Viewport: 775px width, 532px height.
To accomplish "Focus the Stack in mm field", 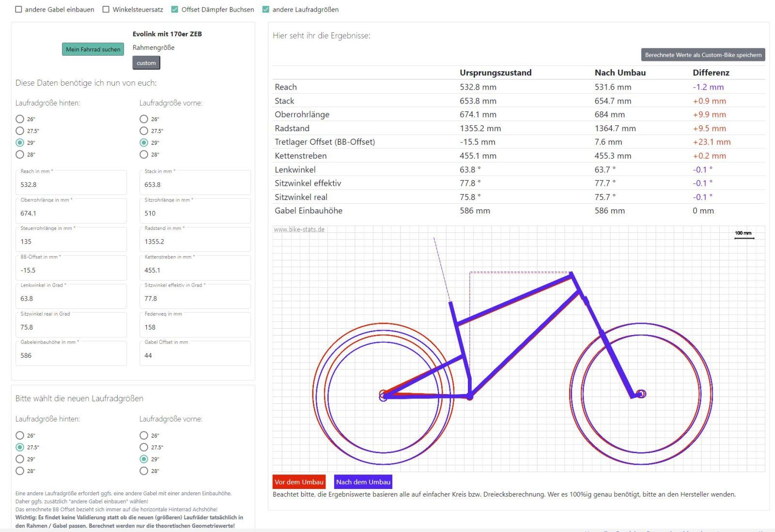I will 195,184.
